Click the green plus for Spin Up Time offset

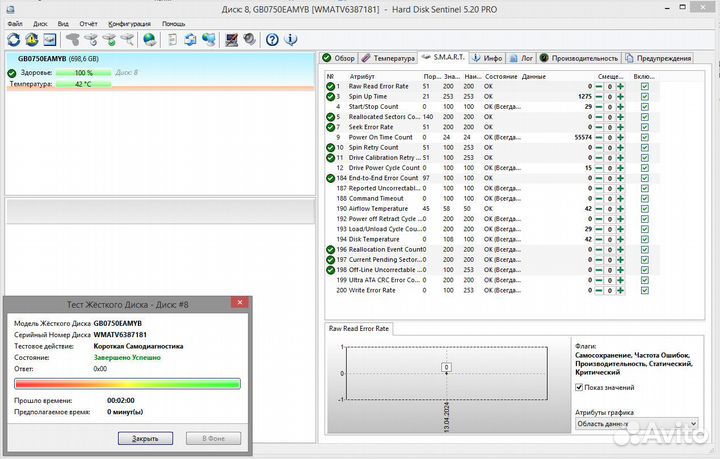(x=620, y=97)
